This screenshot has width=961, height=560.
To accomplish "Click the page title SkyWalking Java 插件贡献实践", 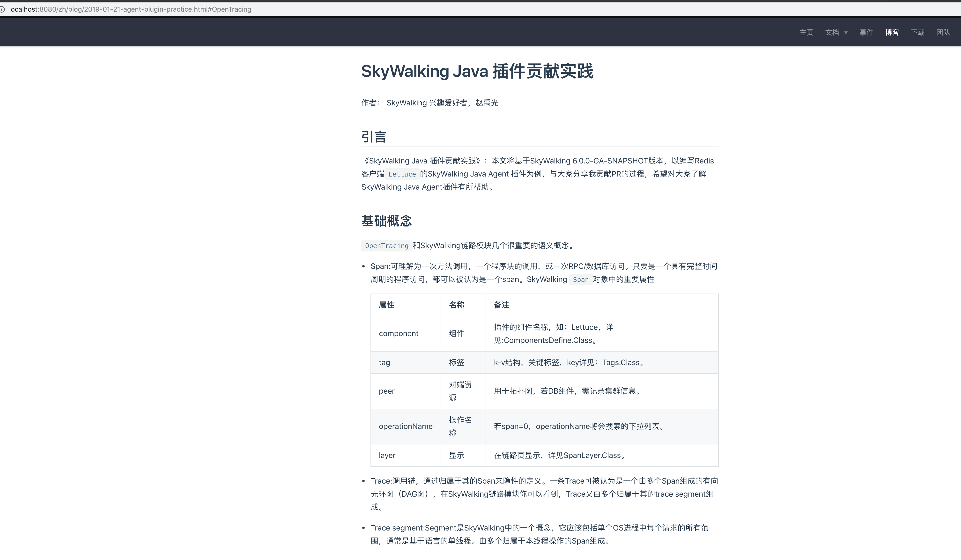I will [x=477, y=71].
